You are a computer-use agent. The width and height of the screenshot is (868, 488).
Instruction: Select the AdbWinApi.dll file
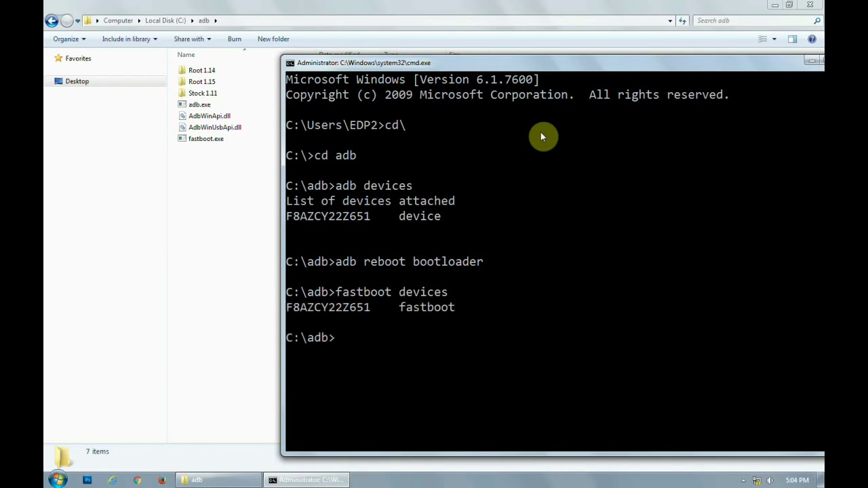click(209, 116)
